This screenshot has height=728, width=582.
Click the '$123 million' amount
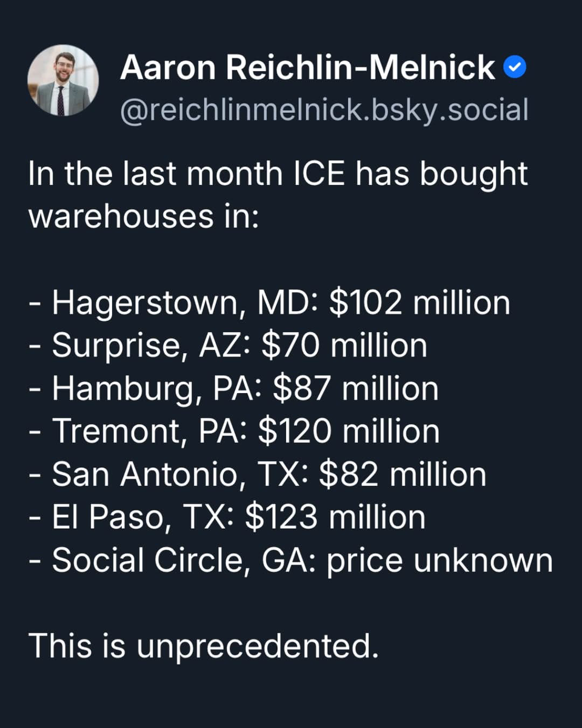pyautogui.click(x=335, y=517)
